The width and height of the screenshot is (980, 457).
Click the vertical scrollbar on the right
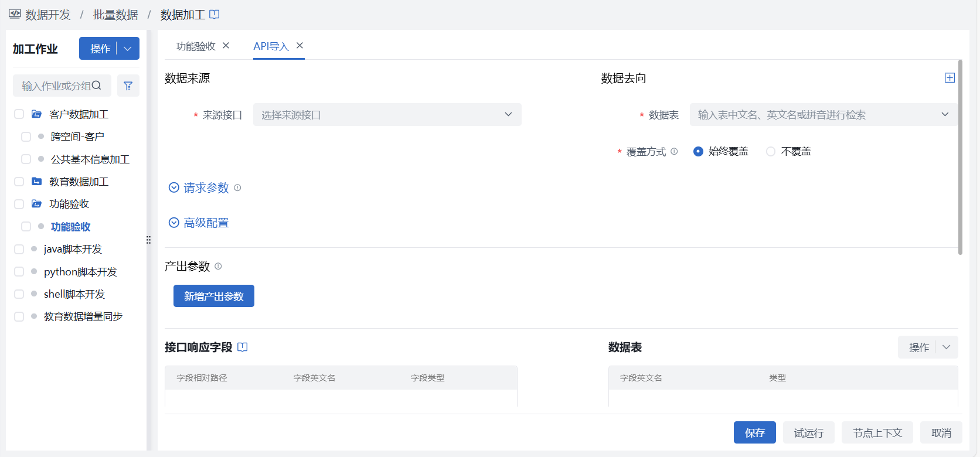coord(960,157)
